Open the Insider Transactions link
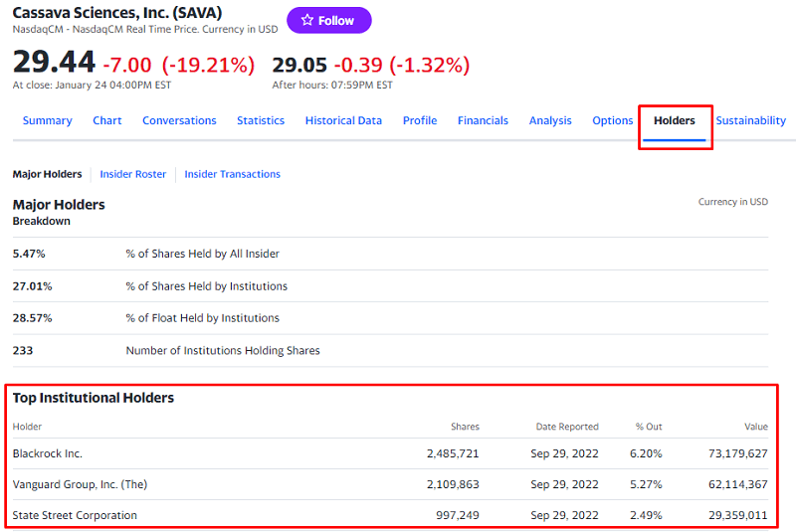Viewport: 796px width, 532px height. click(232, 174)
